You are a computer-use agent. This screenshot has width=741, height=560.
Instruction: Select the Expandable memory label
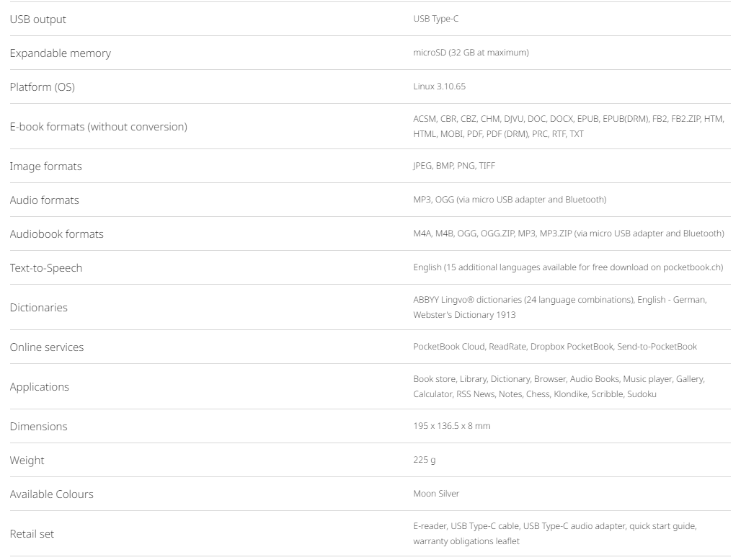(x=60, y=53)
